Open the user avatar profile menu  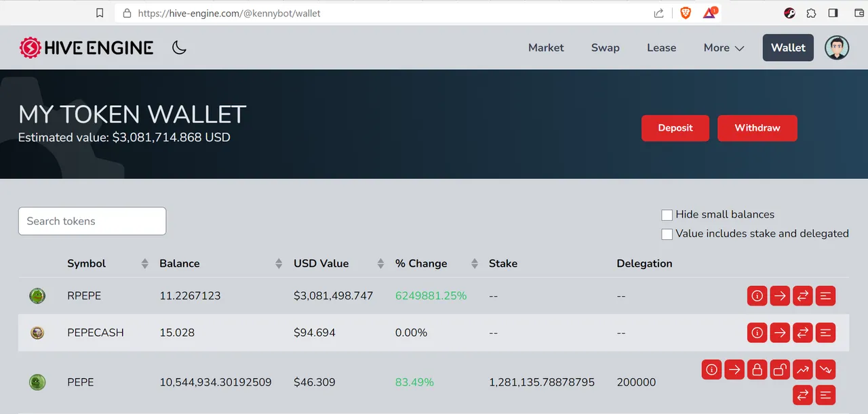point(837,47)
